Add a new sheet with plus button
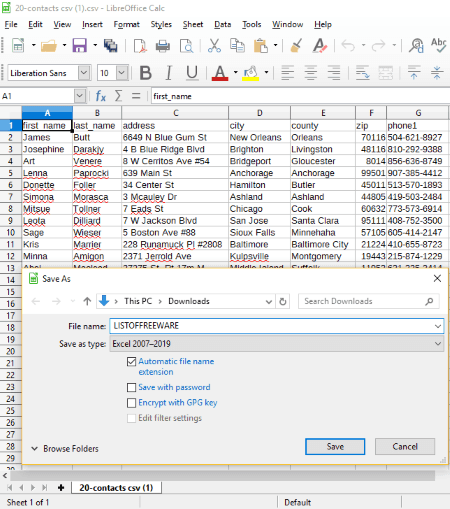Image resolution: width=450 pixels, height=509 pixels. click(61, 488)
